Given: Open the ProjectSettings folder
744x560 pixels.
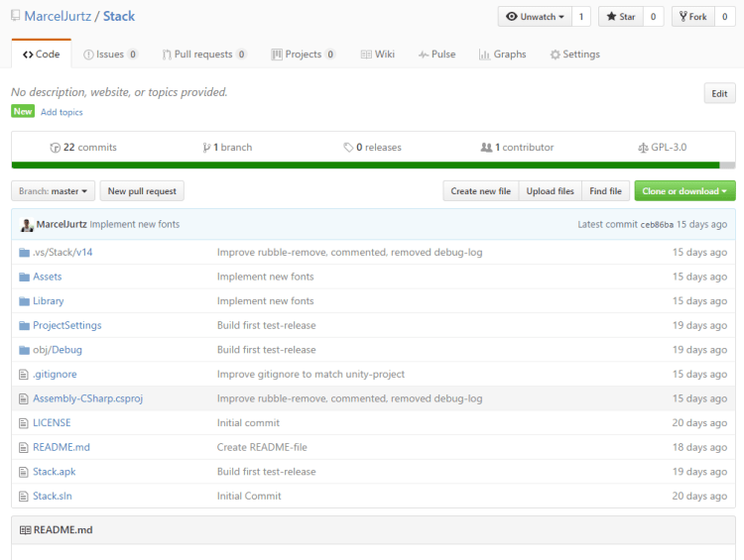Looking at the screenshot, I should 66,325.
